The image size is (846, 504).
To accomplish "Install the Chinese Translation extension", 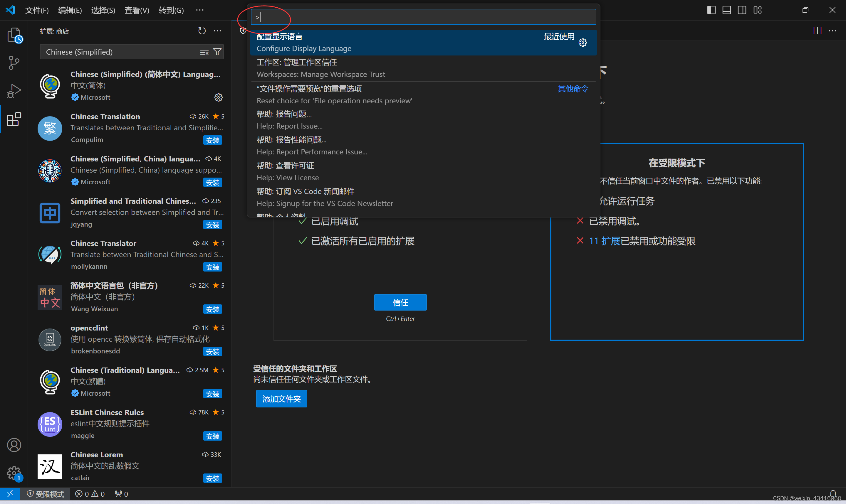I will pos(213,140).
